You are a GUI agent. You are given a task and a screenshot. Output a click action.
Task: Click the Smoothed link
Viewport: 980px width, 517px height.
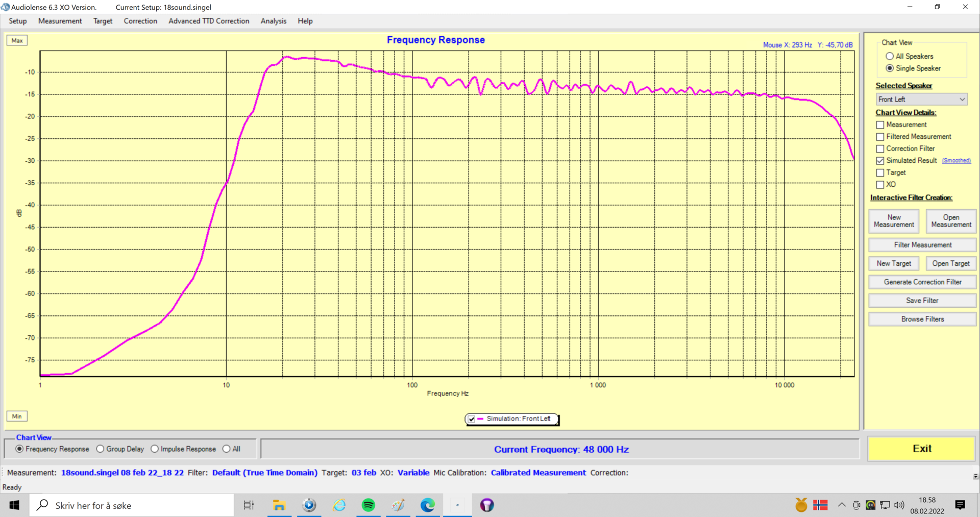point(956,161)
